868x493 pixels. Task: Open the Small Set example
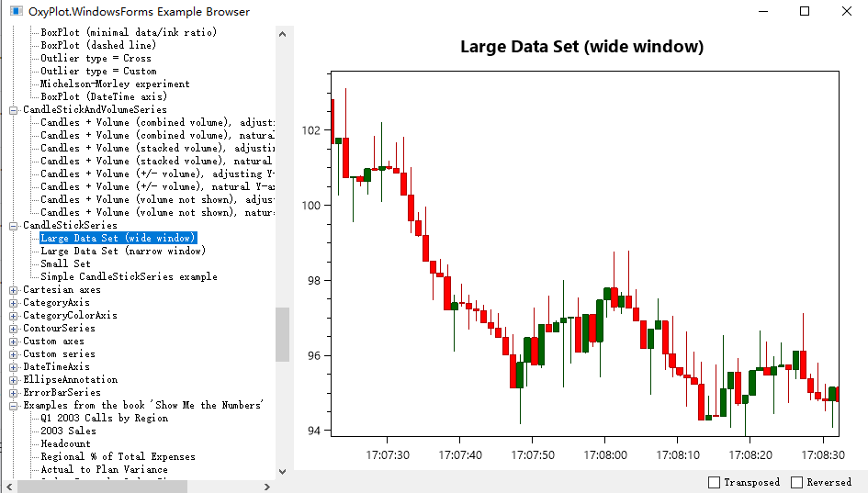point(65,263)
